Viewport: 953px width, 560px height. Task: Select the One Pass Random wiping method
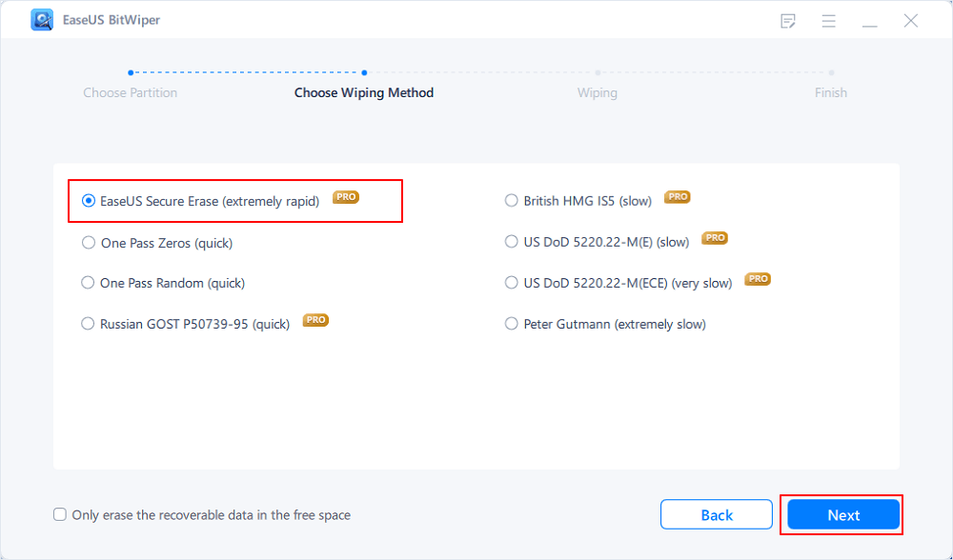click(88, 283)
